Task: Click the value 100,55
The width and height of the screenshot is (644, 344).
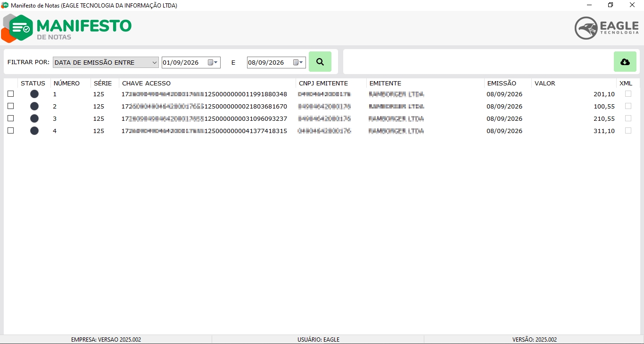Action: click(604, 106)
